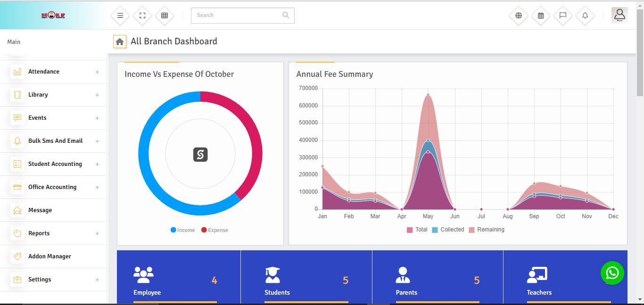The image size is (644, 305).
Task: Open the user profile avatar
Action: point(619,15)
